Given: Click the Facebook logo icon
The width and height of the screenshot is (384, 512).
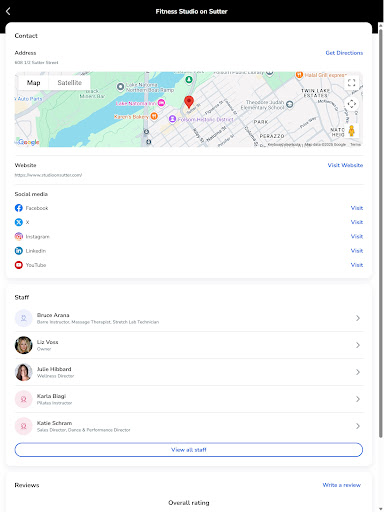Looking at the screenshot, I should pyautogui.click(x=19, y=208).
